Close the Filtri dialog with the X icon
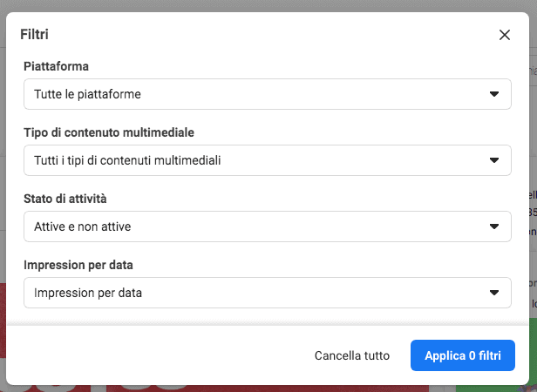 [x=505, y=35]
